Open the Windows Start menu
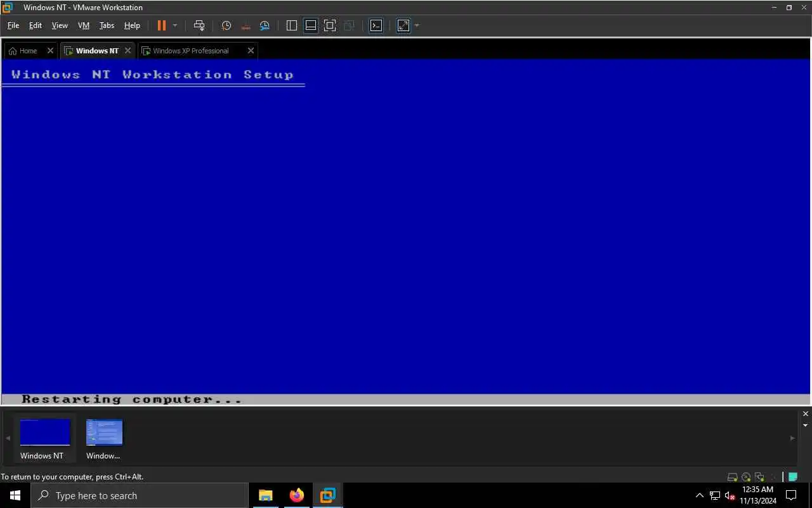Viewport: 812px width, 508px height. coord(15,495)
